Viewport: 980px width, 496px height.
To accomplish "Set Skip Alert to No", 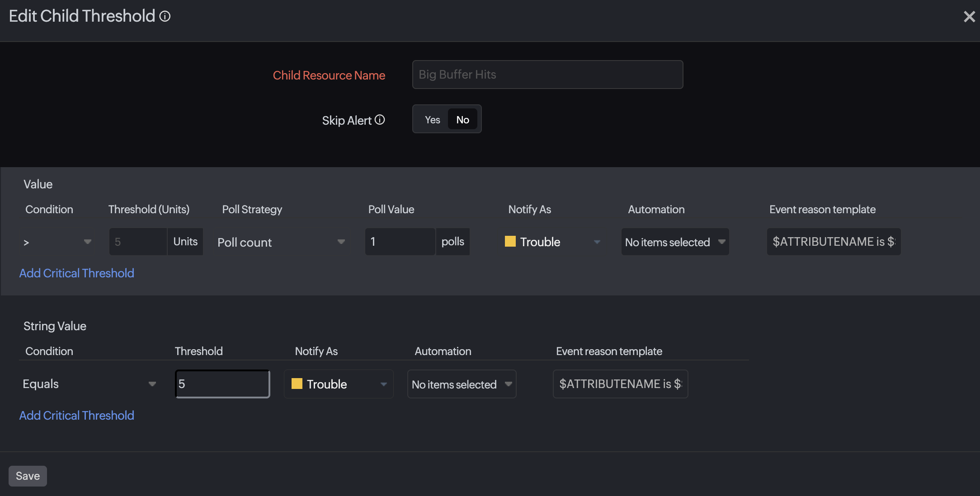I will click(462, 120).
